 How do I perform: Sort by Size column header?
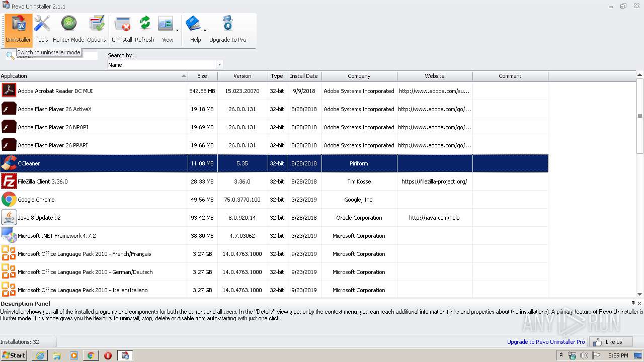point(202,76)
